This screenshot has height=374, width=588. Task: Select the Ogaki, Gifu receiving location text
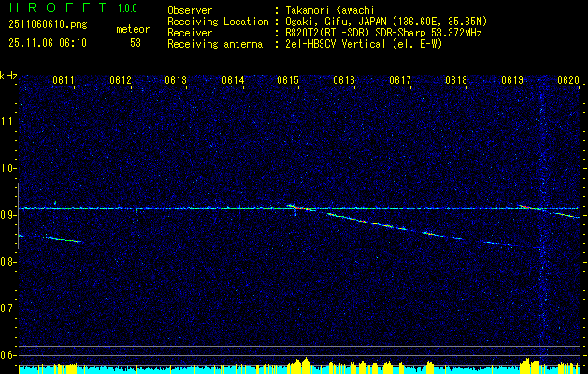tap(386, 21)
